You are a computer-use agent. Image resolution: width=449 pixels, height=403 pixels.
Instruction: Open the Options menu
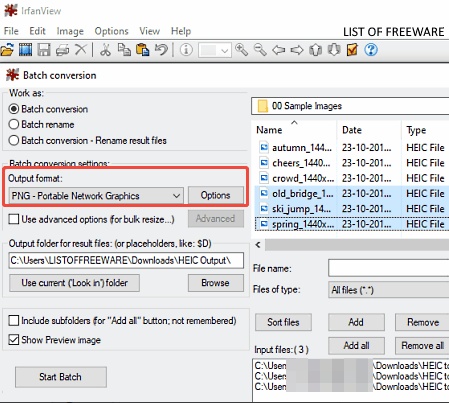(x=111, y=31)
